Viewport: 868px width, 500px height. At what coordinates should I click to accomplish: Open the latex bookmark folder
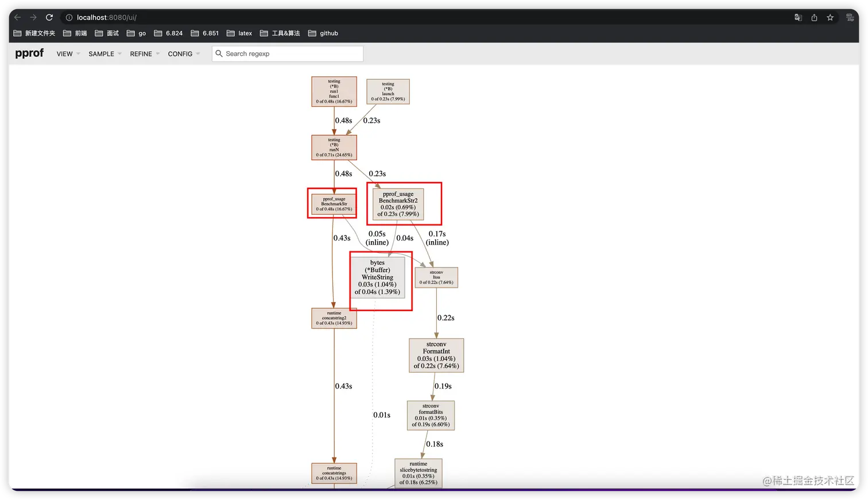click(239, 33)
